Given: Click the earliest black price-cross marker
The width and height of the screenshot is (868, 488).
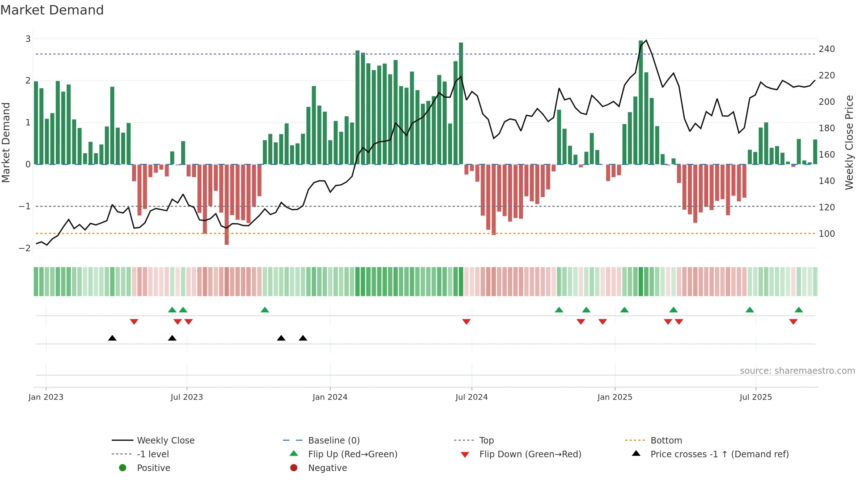Looking at the screenshot, I should pyautogui.click(x=112, y=338).
